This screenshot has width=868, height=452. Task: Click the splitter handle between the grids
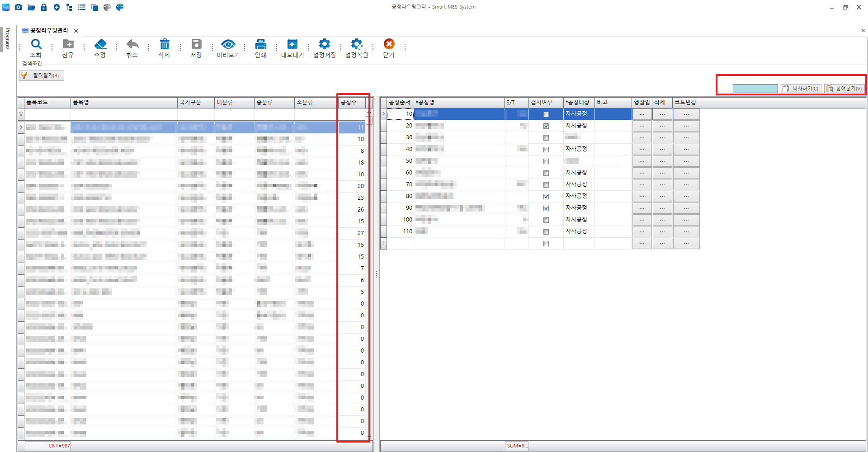(x=376, y=274)
